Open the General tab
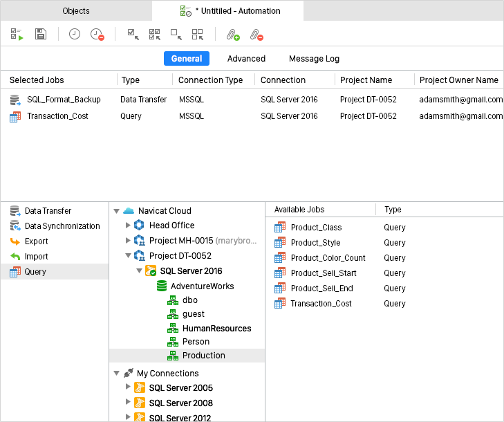The width and height of the screenshot is (504, 422). click(187, 59)
